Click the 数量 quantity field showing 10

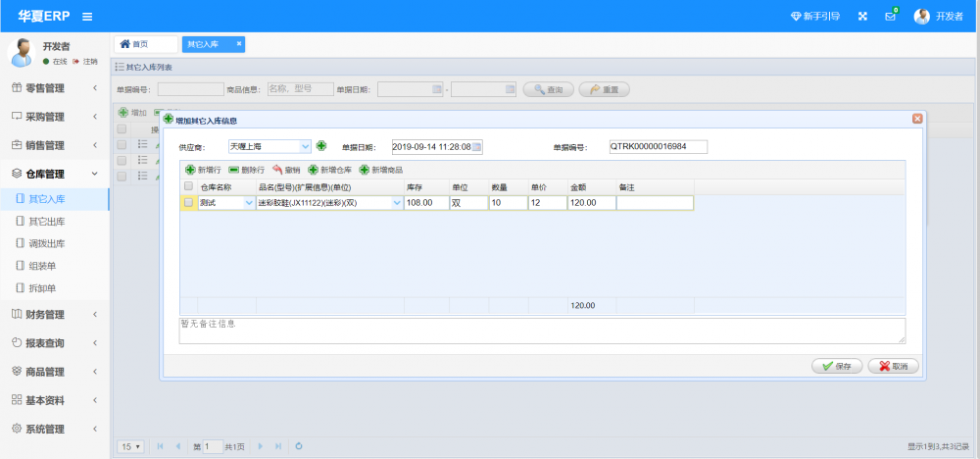508,203
